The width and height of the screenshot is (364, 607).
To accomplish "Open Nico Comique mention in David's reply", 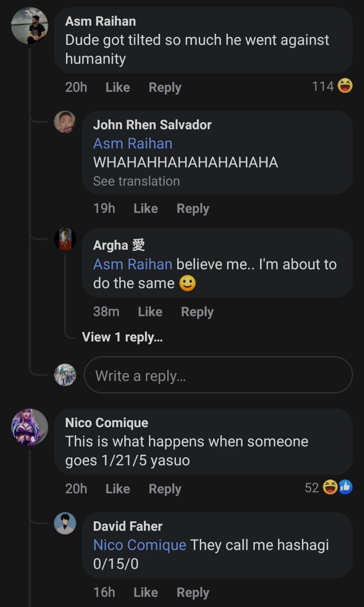I will click(x=140, y=545).
